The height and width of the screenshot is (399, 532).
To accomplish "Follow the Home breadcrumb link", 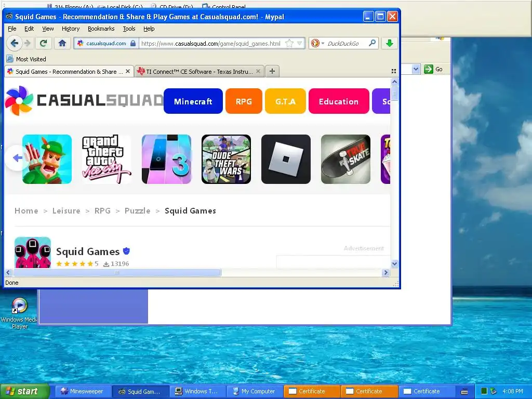I will [26, 211].
